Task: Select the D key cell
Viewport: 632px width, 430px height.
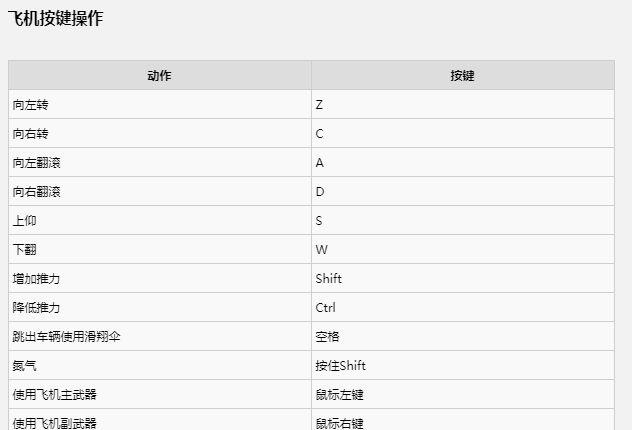Action: (x=320, y=191)
